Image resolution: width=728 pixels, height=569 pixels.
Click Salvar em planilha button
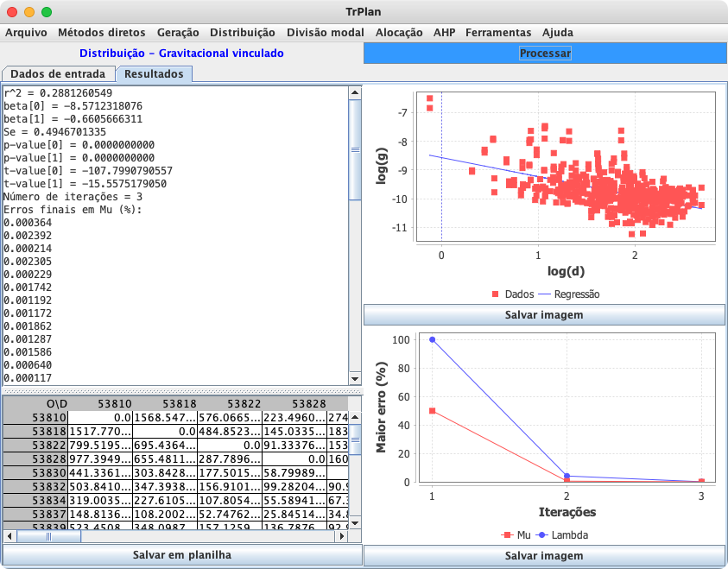[x=182, y=555]
